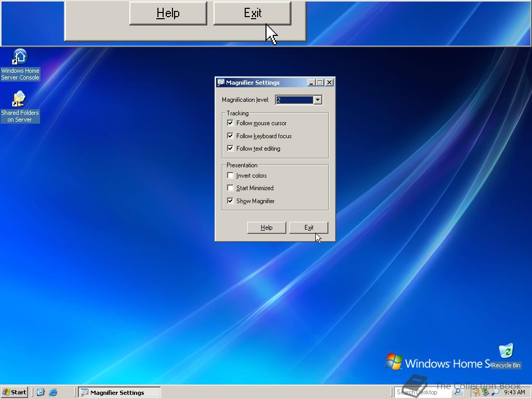Screen dimensions: 532x399
Task: Click the magnifier tray icon
Action: [x=496, y=392]
